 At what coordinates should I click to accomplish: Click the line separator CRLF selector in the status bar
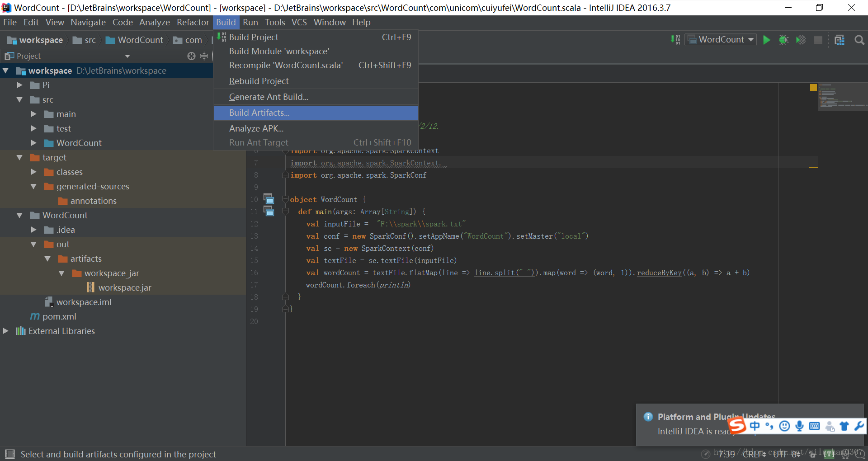pyautogui.click(x=754, y=454)
